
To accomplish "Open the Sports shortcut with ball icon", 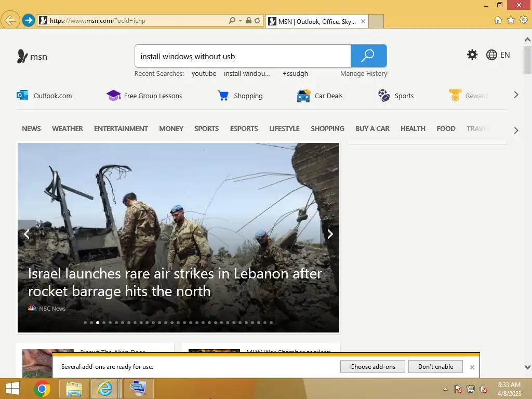I will (395, 96).
